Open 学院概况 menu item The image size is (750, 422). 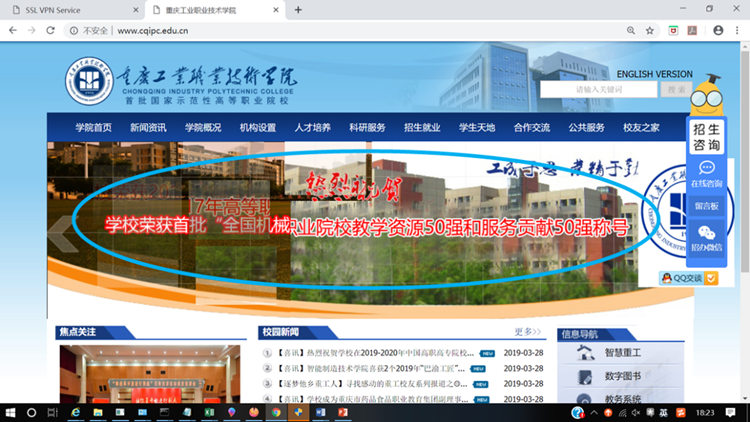pyautogui.click(x=203, y=128)
